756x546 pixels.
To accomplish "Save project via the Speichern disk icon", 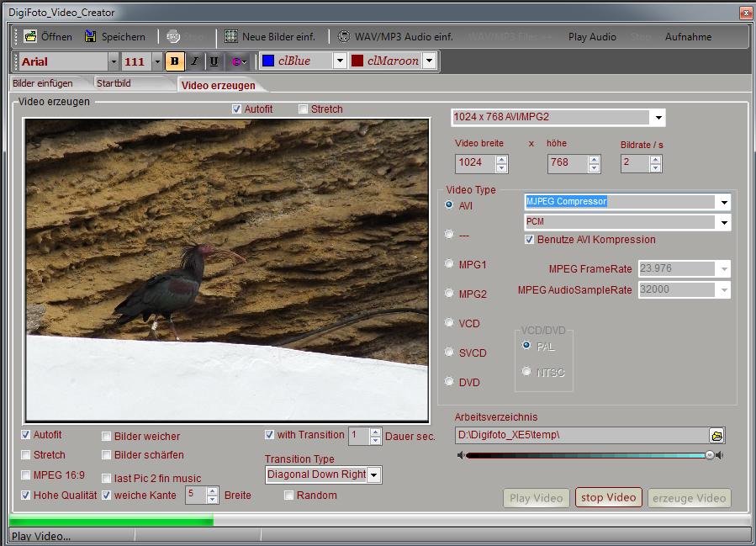I will (89, 36).
